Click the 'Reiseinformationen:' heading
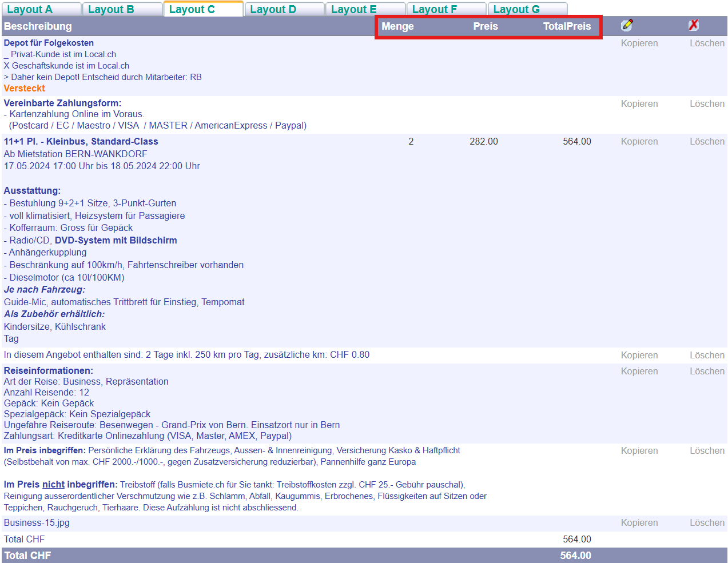The height and width of the screenshot is (563, 728). [x=48, y=371]
